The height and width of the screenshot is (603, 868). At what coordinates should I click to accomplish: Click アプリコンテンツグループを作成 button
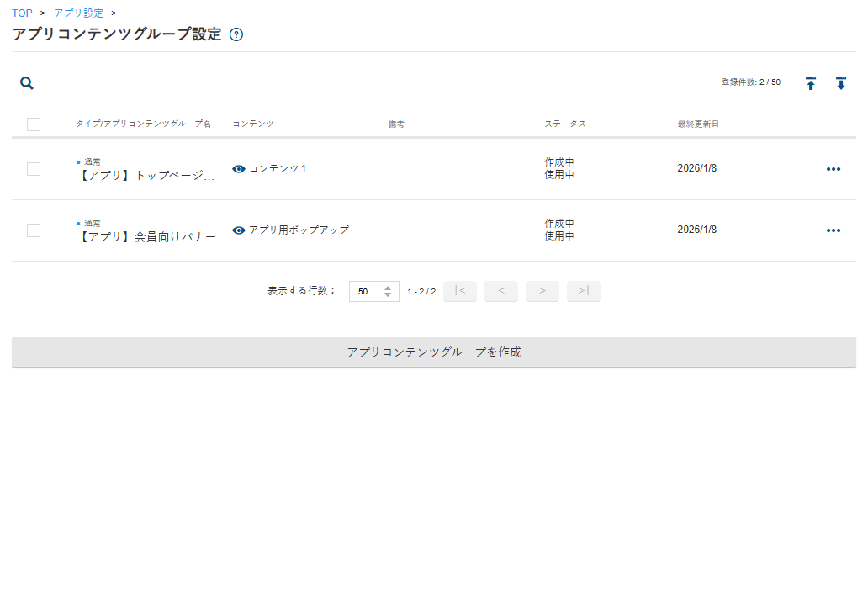pos(434,352)
